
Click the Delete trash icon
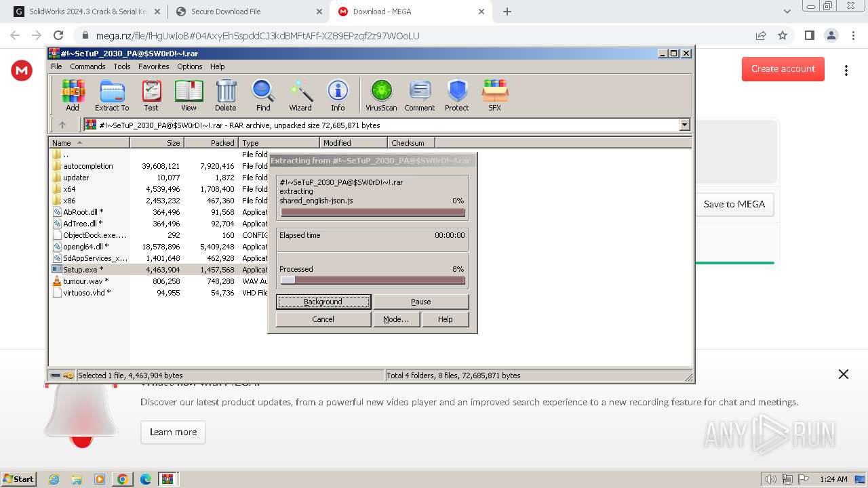coord(226,95)
